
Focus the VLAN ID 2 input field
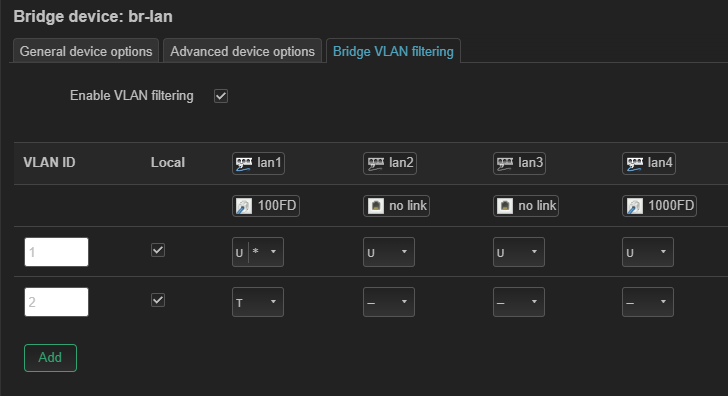[56, 302]
